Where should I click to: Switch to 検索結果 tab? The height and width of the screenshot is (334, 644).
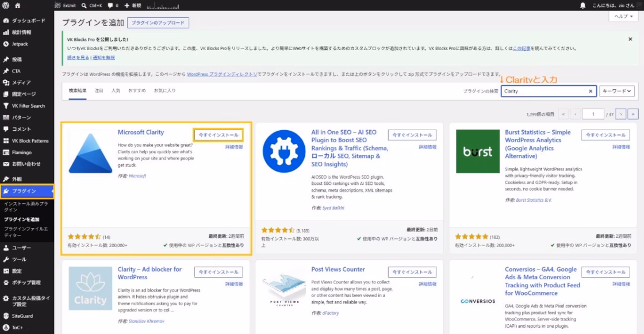click(78, 90)
